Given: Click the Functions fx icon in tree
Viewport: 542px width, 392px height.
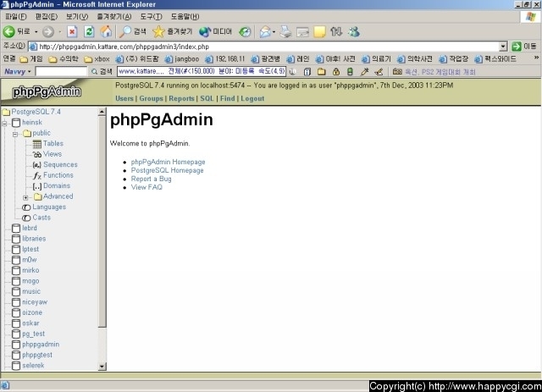Looking at the screenshot, I should point(37,175).
